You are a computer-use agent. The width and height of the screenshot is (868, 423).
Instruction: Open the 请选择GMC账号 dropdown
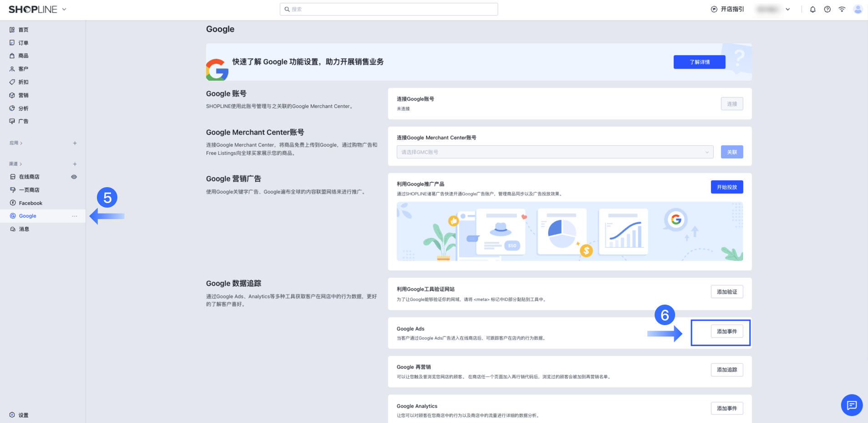555,152
